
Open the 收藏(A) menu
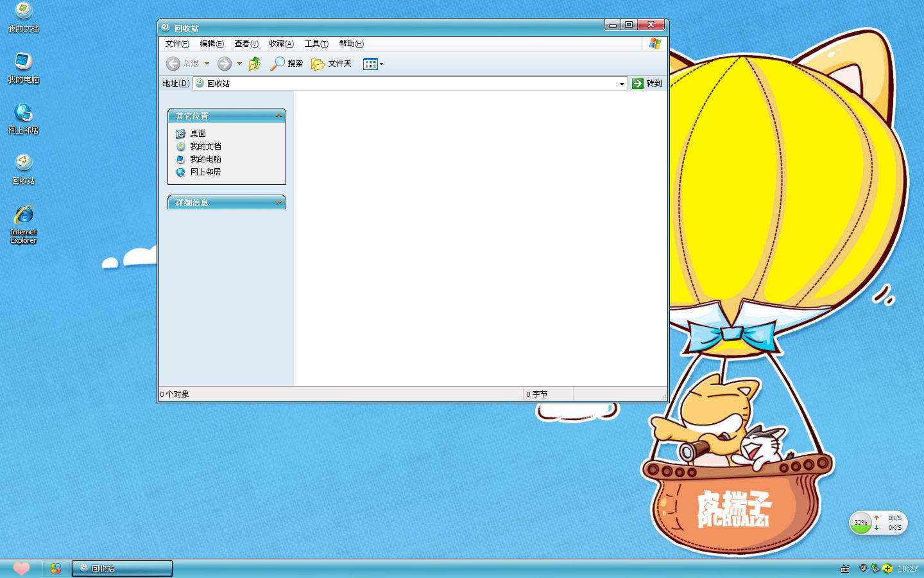click(281, 44)
